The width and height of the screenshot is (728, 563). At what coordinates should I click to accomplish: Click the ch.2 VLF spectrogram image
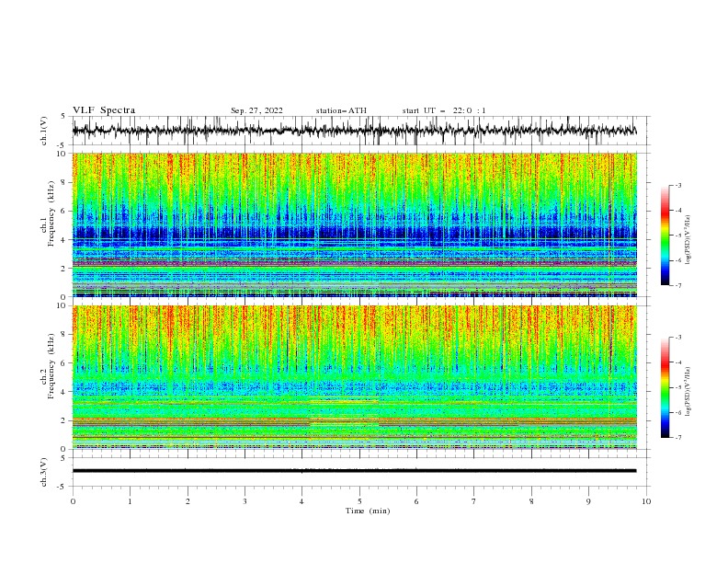(354, 377)
